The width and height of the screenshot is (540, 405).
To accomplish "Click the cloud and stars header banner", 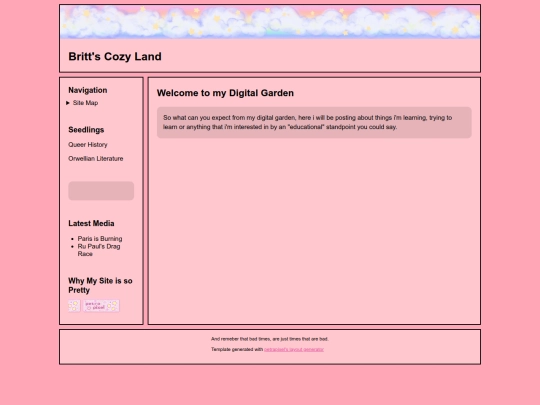I will pos(270,22).
